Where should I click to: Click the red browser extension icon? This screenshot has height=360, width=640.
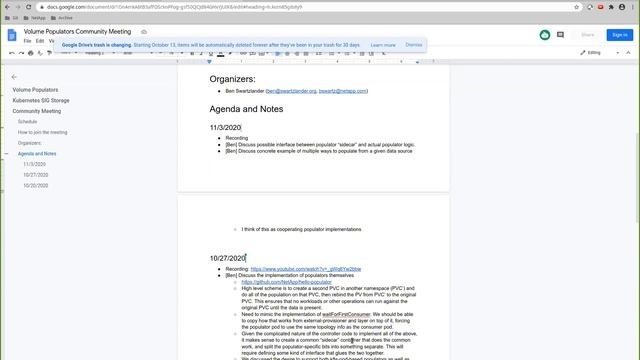pos(600,7)
